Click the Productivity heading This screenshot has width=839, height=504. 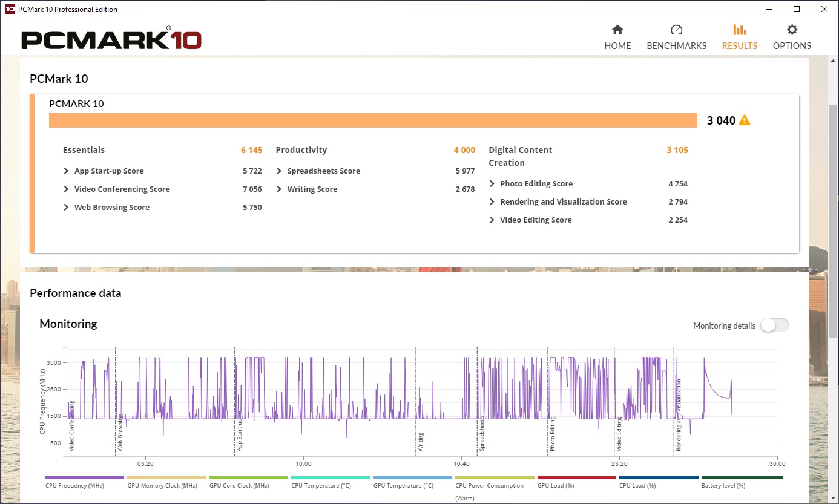point(301,151)
